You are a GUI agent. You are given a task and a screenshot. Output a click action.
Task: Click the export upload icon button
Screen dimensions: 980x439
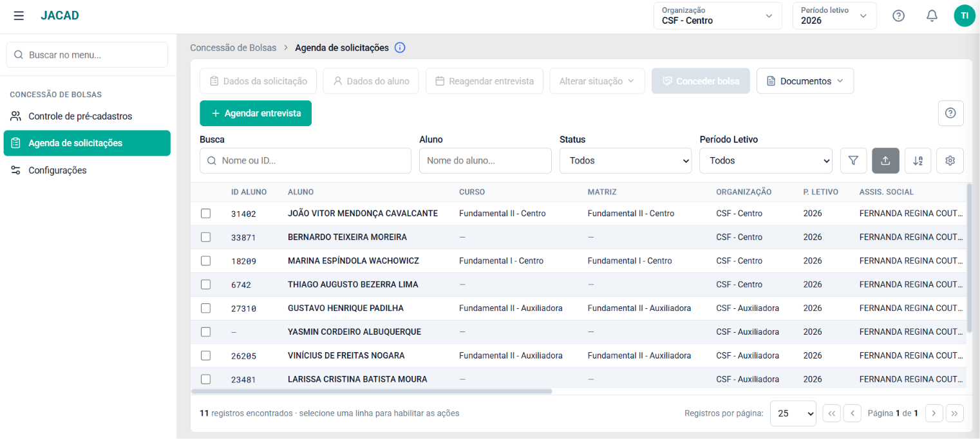click(x=885, y=161)
